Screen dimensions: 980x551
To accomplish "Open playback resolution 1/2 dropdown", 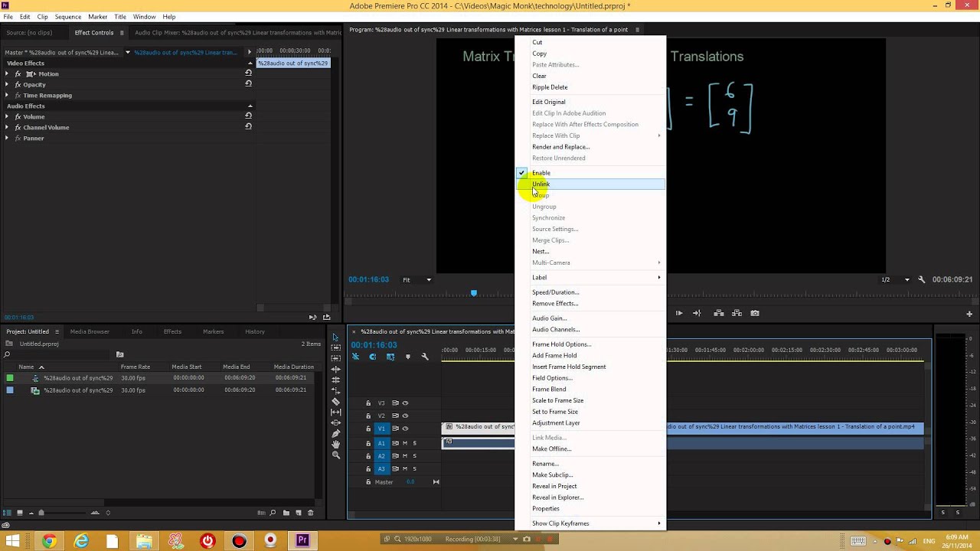I will 894,280.
